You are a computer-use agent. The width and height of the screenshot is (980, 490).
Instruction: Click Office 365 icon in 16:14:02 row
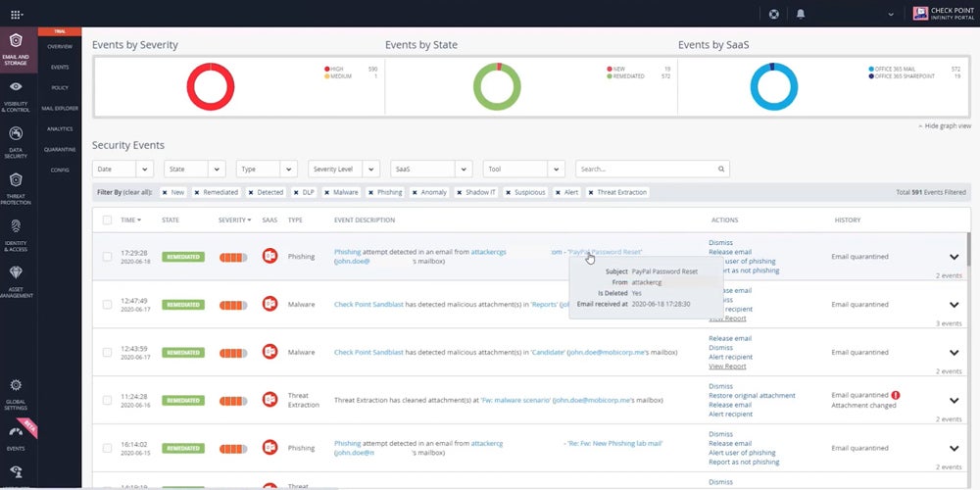click(x=270, y=448)
